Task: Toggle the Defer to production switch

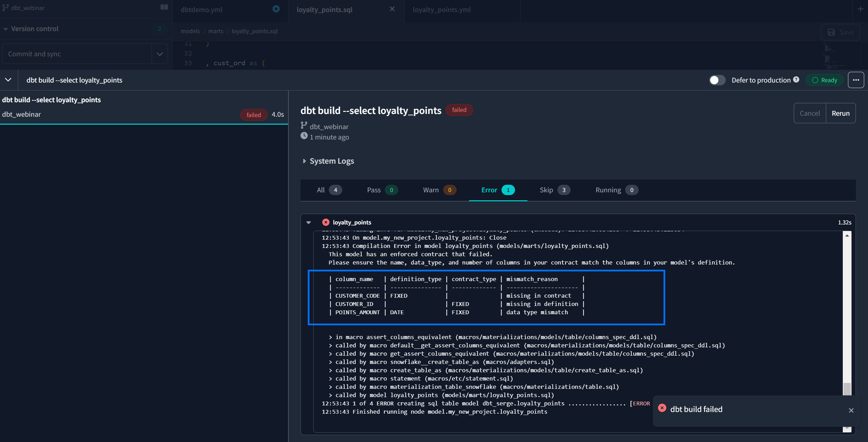Action: click(x=717, y=80)
